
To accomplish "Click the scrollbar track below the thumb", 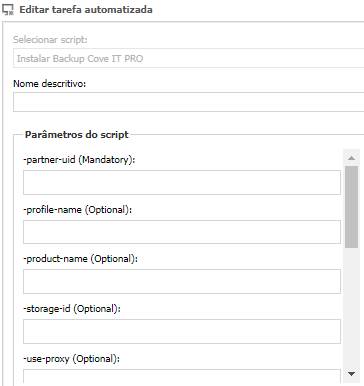I will [351, 307].
